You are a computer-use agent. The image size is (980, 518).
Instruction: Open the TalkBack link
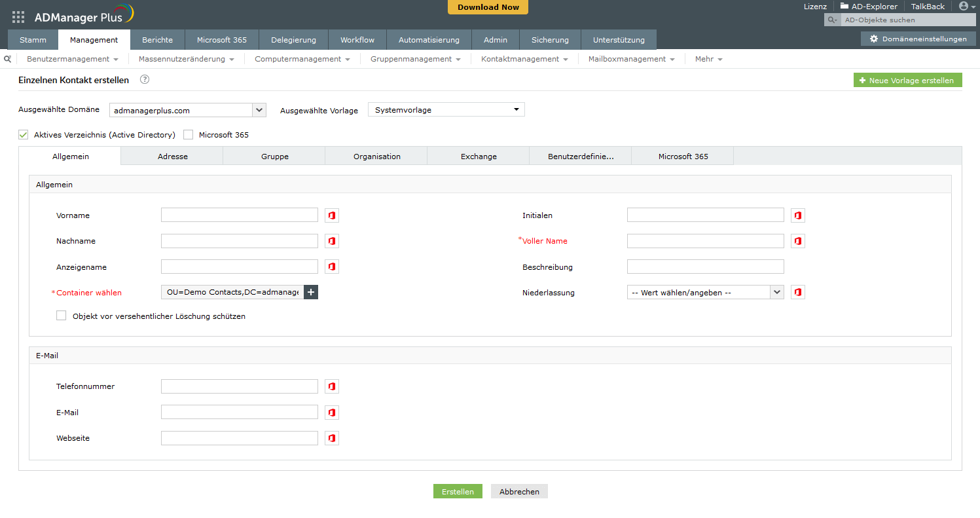928,6
